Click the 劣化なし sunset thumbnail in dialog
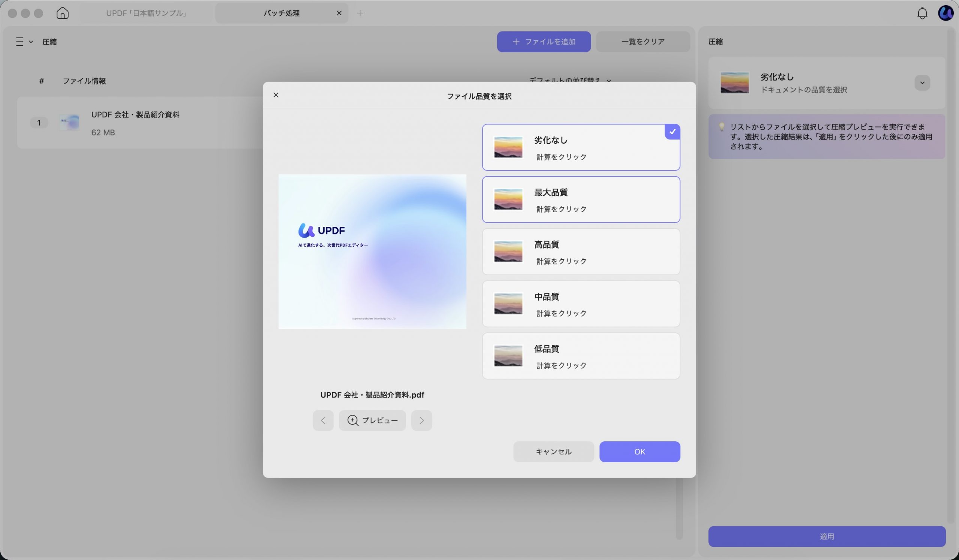The height and width of the screenshot is (560, 959). coord(508,147)
